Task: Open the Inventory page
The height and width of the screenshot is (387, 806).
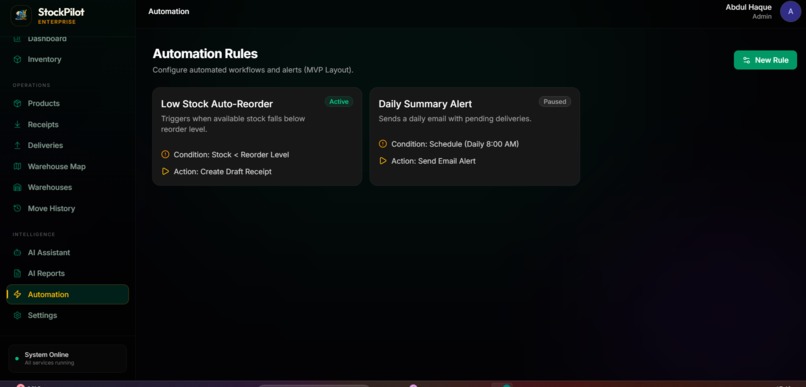Action: [x=67, y=60]
